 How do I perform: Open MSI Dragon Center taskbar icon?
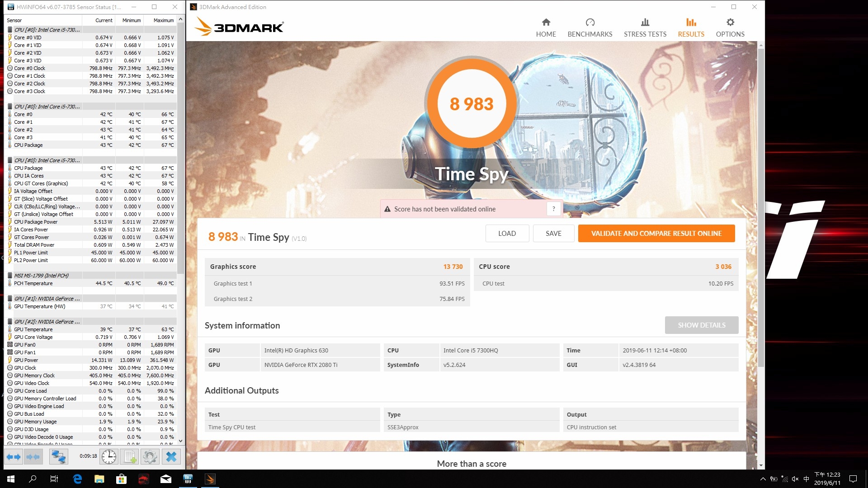(x=143, y=479)
